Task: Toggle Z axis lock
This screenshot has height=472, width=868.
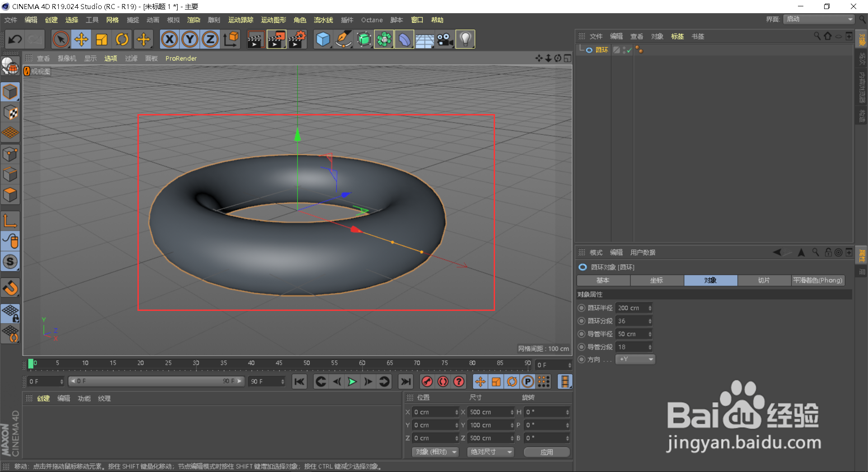Action: click(x=210, y=39)
